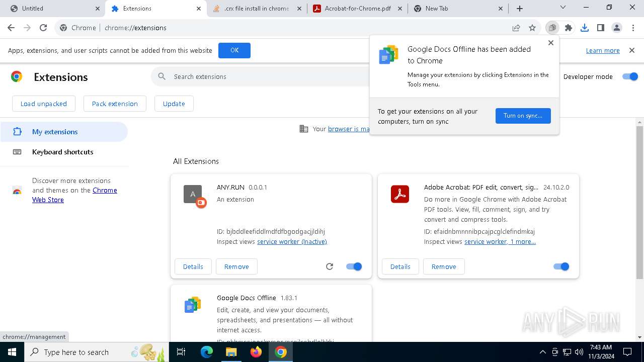Click the address bar URL
Viewport: 644px width, 362px height.
[x=135, y=28]
